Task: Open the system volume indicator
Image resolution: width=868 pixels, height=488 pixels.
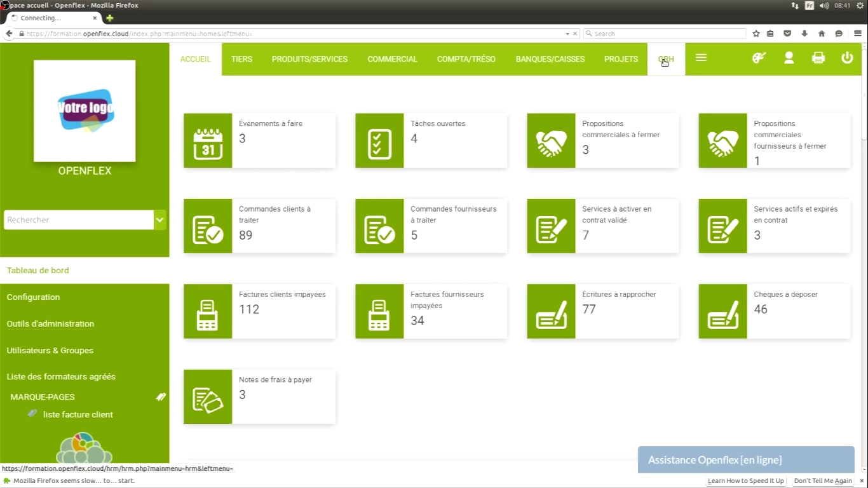Action: coord(824,5)
